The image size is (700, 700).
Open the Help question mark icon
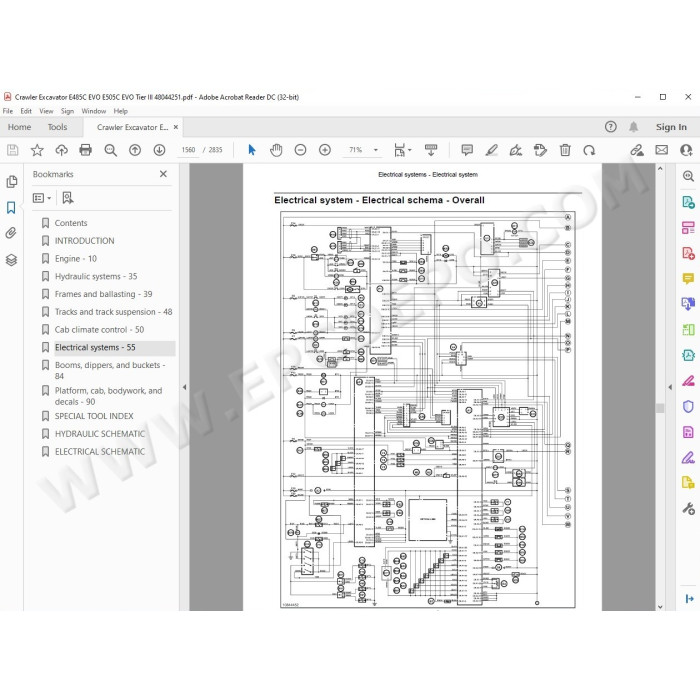(611, 127)
